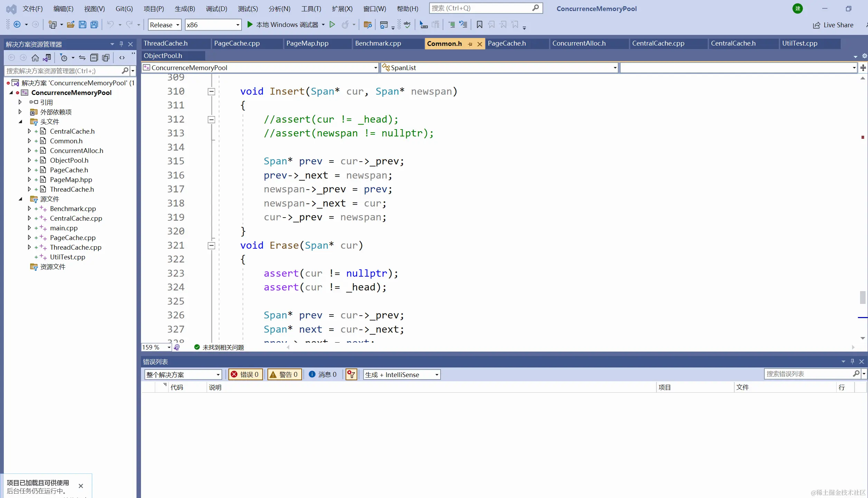
Task: Expand the Common.h tree node
Action: pyautogui.click(x=29, y=141)
